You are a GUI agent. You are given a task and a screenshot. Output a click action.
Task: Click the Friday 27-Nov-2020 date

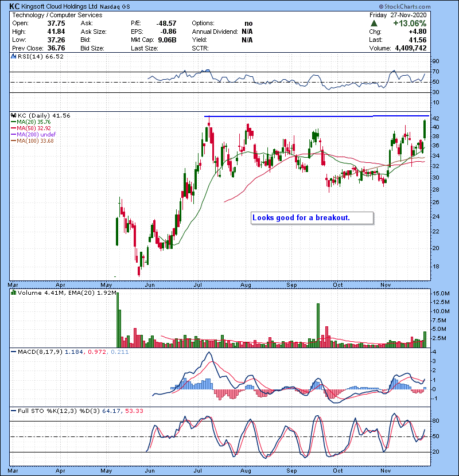point(398,15)
